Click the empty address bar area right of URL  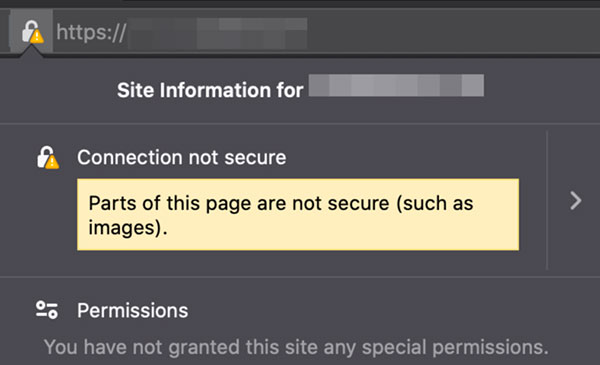[452, 33]
